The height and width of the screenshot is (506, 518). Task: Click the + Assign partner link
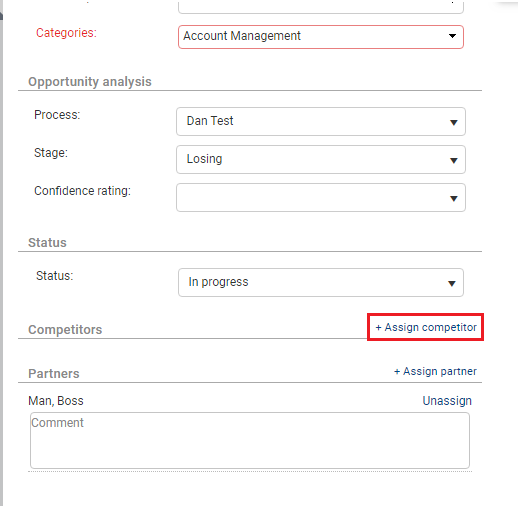click(435, 371)
